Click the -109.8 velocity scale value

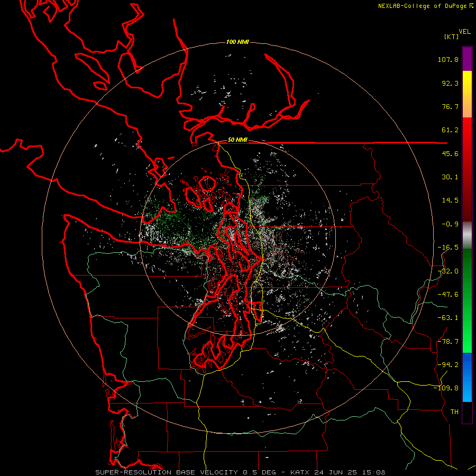(446, 388)
